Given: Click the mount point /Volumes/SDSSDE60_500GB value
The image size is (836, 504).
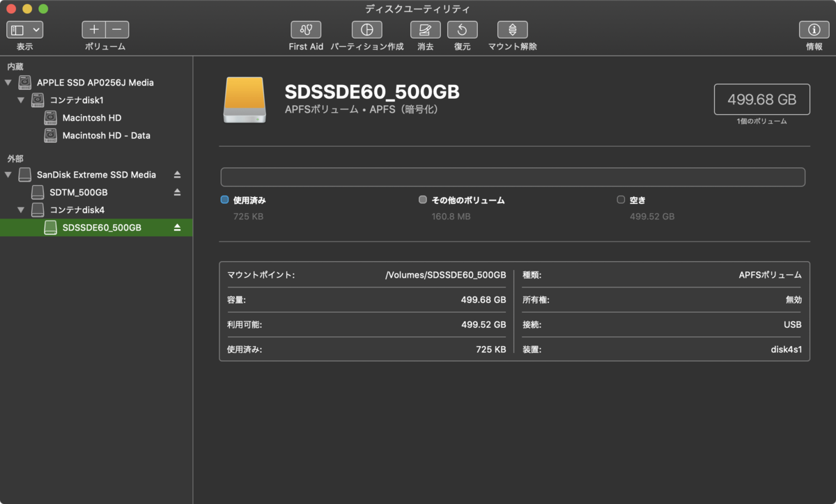Looking at the screenshot, I should [x=446, y=275].
